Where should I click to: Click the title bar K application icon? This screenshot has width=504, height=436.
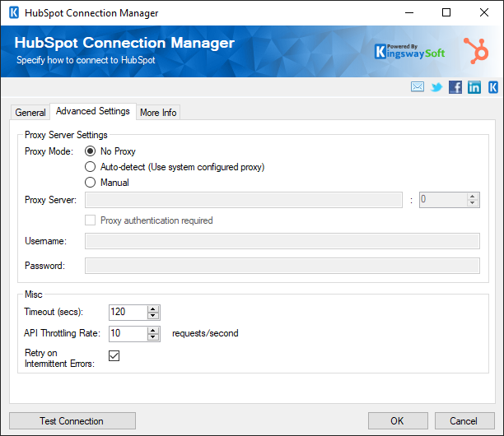pyautogui.click(x=14, y=13)
